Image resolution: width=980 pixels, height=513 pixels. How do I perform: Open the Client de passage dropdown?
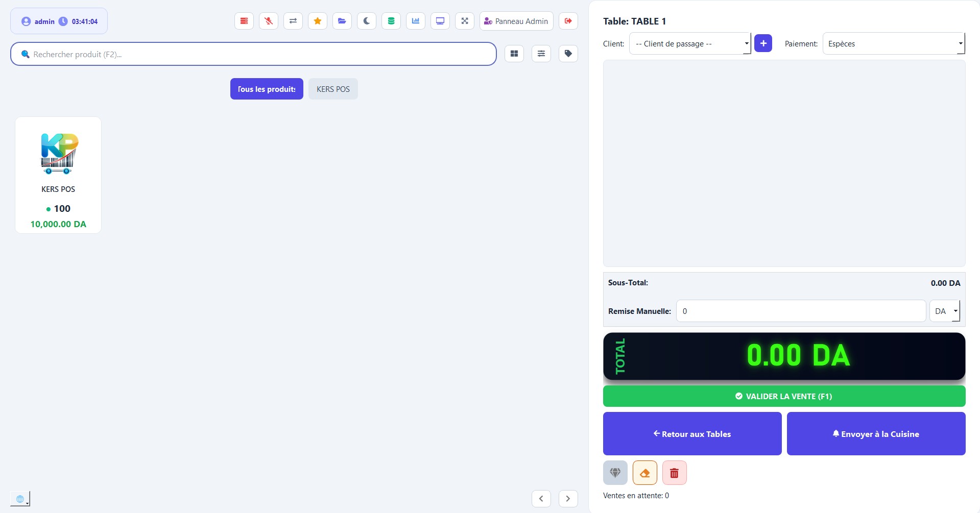click(689, 44)
